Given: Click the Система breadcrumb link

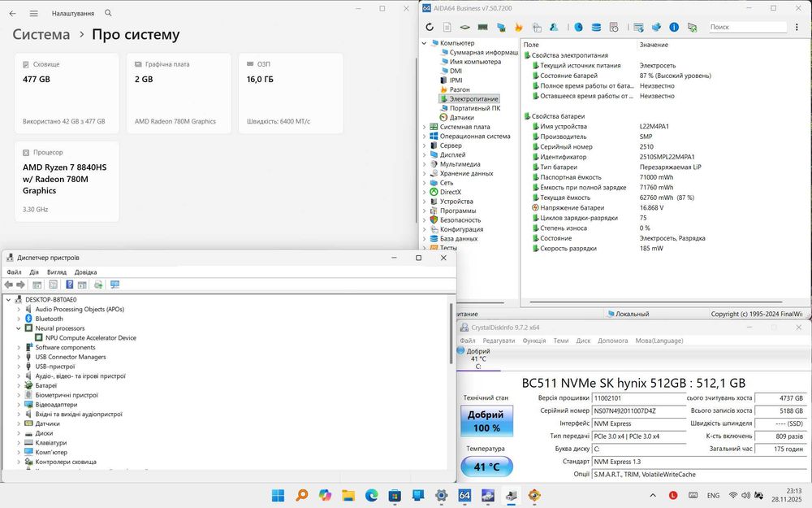Looking at the screenshot, I should (x=41, y=35).
